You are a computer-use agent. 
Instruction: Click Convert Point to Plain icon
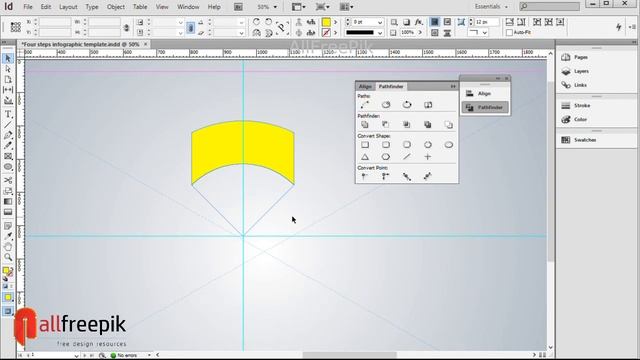pyautogui.click(x=364, y=176)
